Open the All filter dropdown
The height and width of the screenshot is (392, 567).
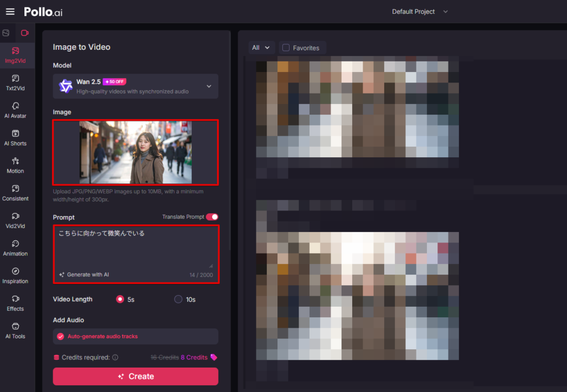(x=261, y=48)
